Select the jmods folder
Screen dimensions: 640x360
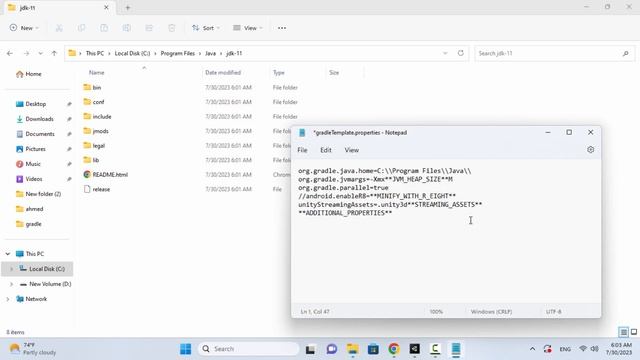coord(100,131)
